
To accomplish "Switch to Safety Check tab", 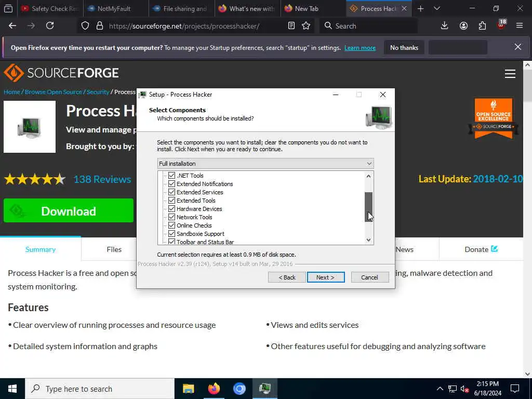I will point(50,8).
